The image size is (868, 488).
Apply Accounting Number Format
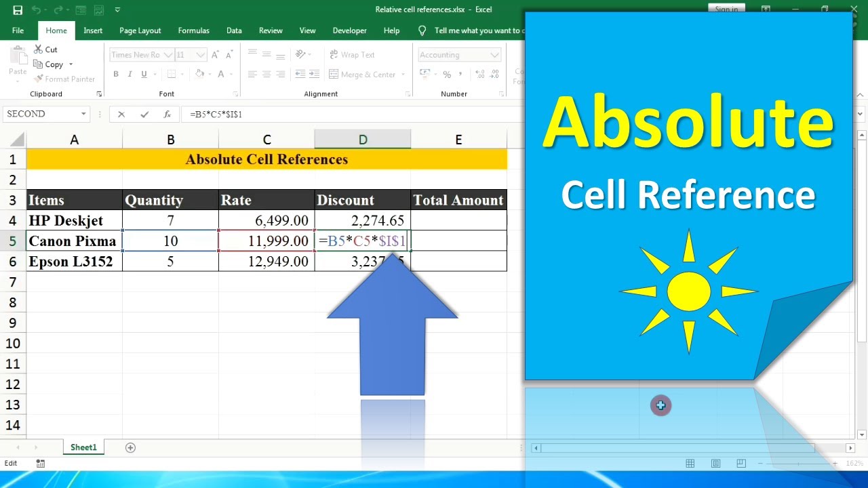pos(425,75)
